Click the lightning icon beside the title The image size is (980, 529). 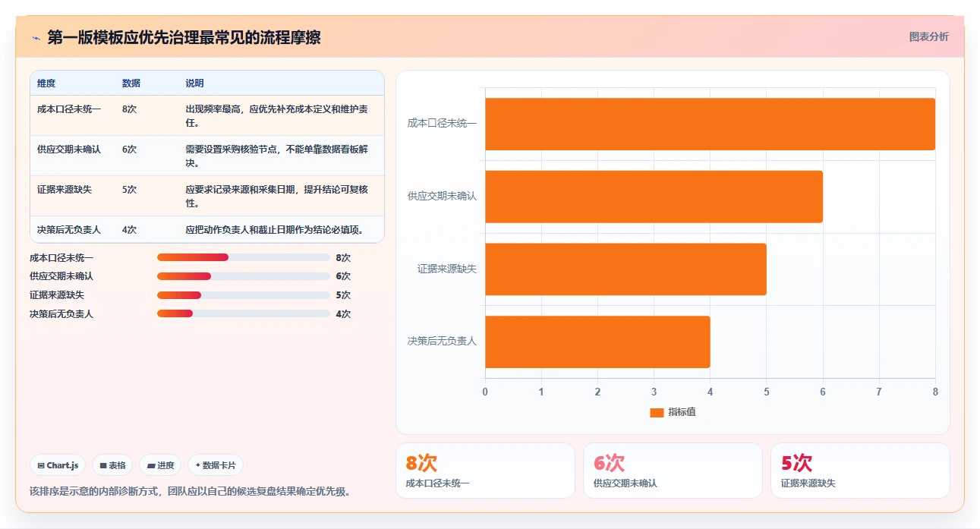point(36,38)
